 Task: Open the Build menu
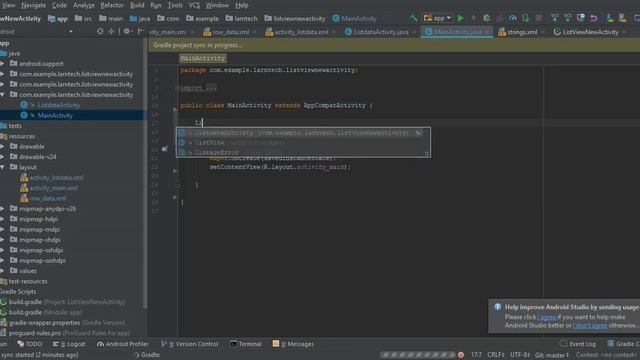137,5
